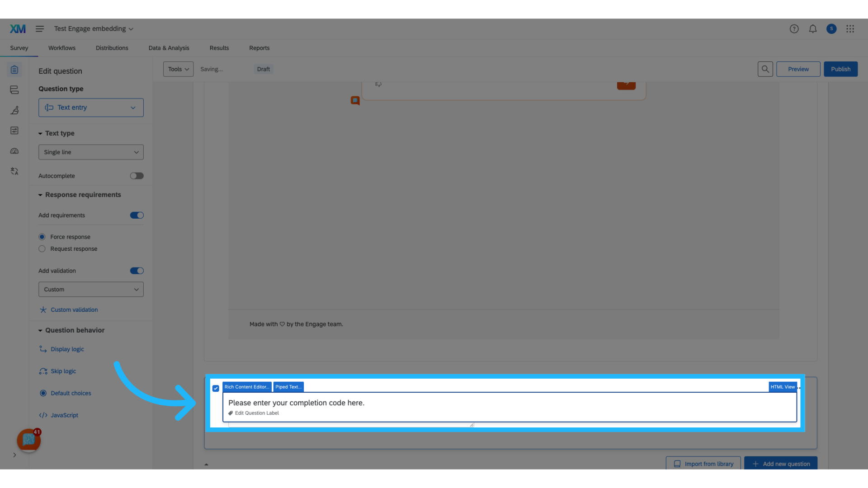Click the XM logo icon

[18, 29]
